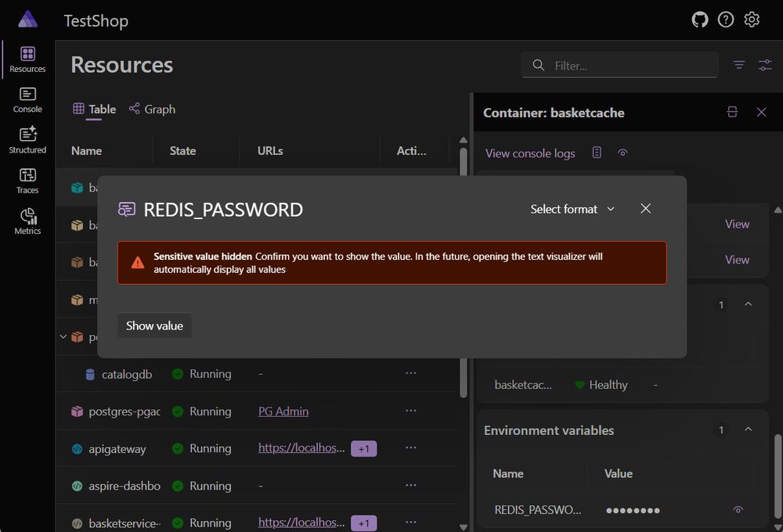Click the Healthy status text
783x532 pixels.
[x=608, y=385]
